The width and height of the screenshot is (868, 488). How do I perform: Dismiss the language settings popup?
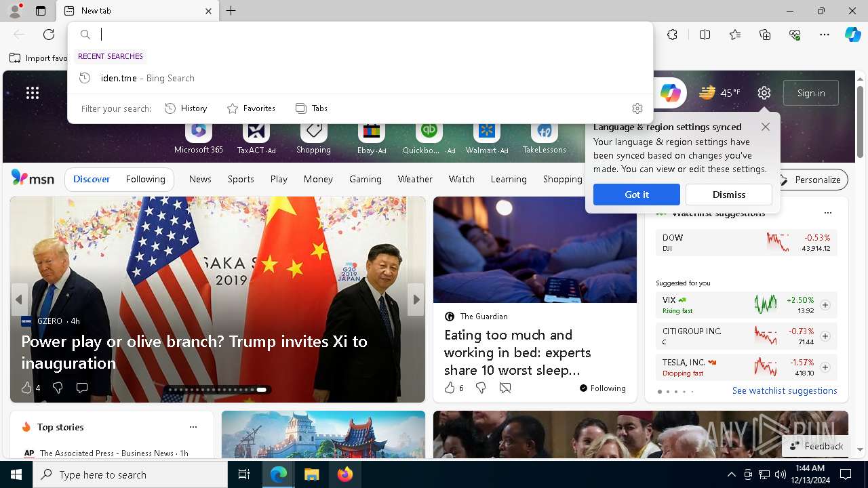[729, 195]
